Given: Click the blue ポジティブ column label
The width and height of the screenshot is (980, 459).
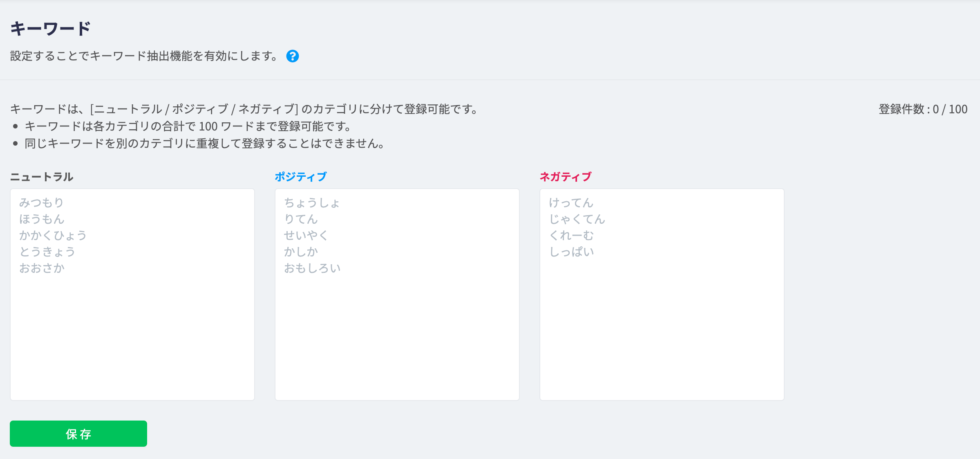Looking at the screenshot, I should [301, 177].
